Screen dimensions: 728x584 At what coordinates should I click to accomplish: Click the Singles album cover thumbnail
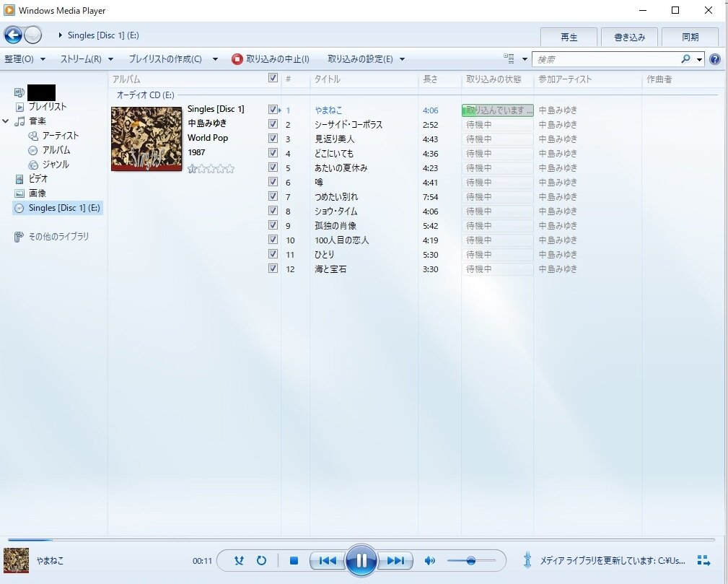(x=146, y=139)
